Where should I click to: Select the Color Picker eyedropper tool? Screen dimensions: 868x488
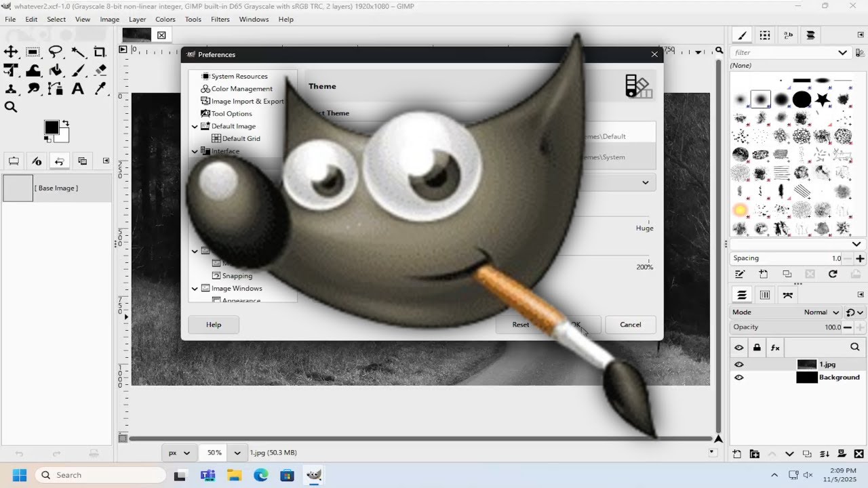pos(100,89)
